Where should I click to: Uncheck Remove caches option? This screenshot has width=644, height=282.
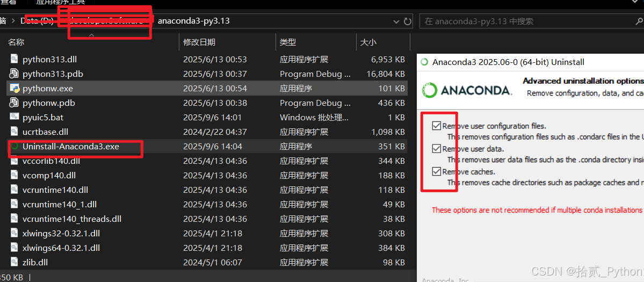coord(436,171)
